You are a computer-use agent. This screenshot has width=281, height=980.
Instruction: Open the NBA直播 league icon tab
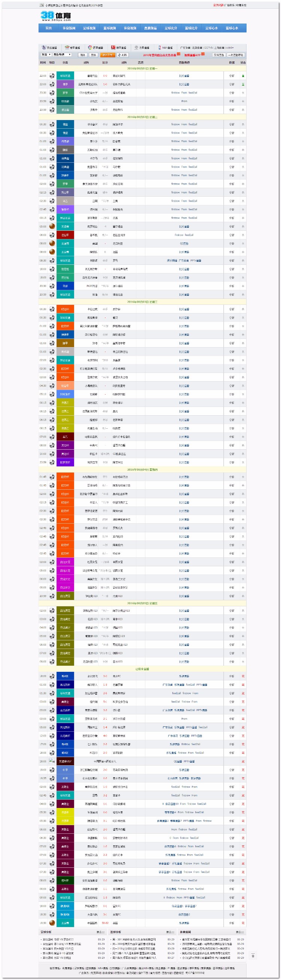point(165,48)
